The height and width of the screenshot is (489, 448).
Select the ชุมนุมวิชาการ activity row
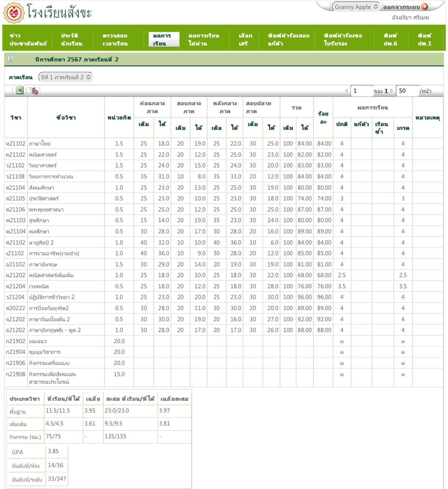pos(224,352)
